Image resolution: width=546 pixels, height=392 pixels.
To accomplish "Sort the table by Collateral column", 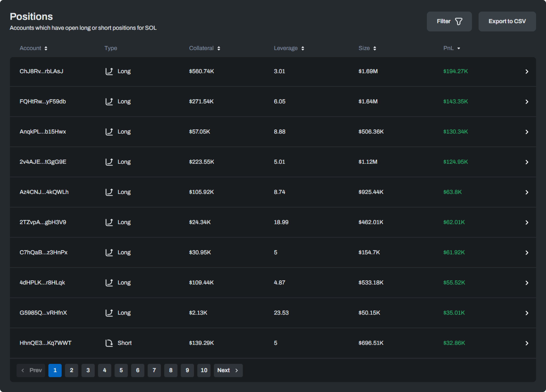I will [205, 48].
